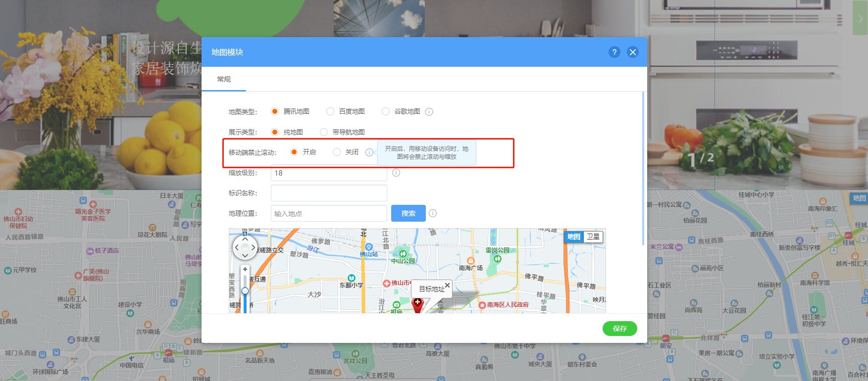The height and width of the screenshot is (381, 868).
Task: Select the 百度地图 radio button
Action: (x=330, y=111)
